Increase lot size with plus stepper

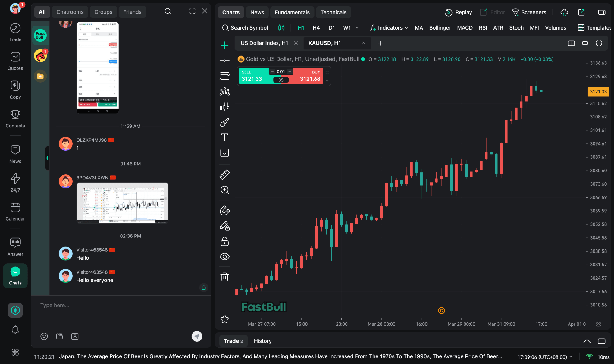(290, 71)
